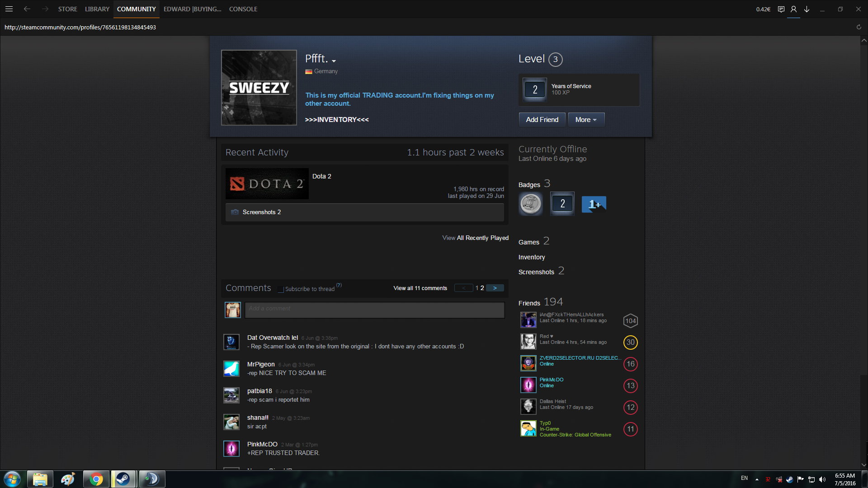This screenshot has width=868, height=488.
Task: Click the back navigation arrow
Action: (27, 9)
